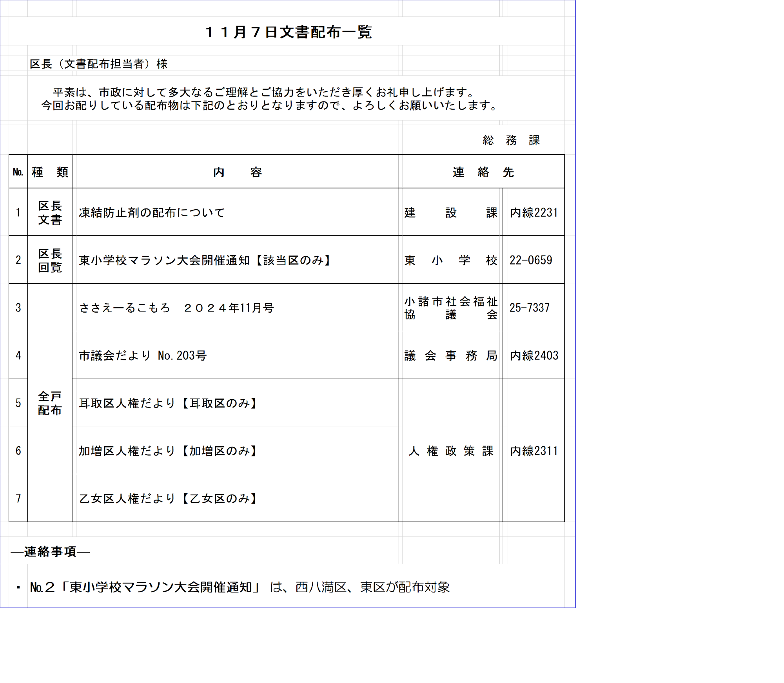The height and width of the screenshot is (683, 784).
Task: Click the phone number '25-7337'
Action: 530,308
